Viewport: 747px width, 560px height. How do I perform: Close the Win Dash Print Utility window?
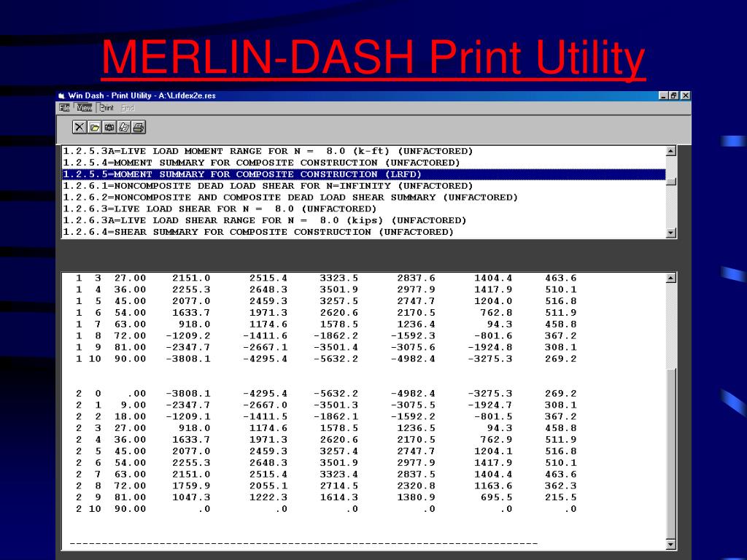click(x=685, y=96)
